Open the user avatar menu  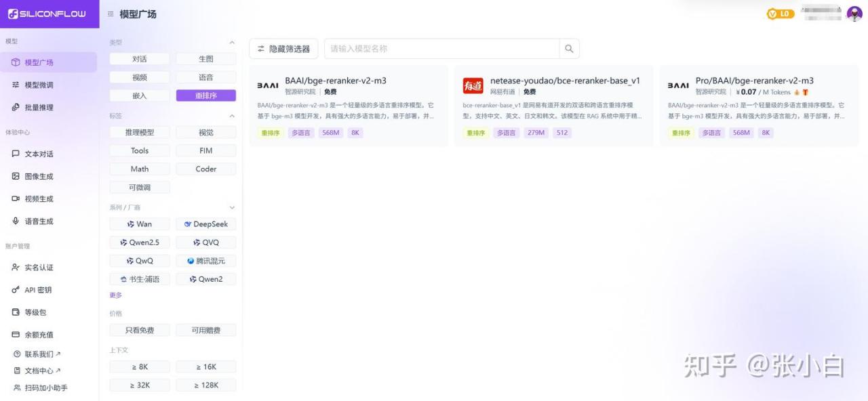point(854,14)
